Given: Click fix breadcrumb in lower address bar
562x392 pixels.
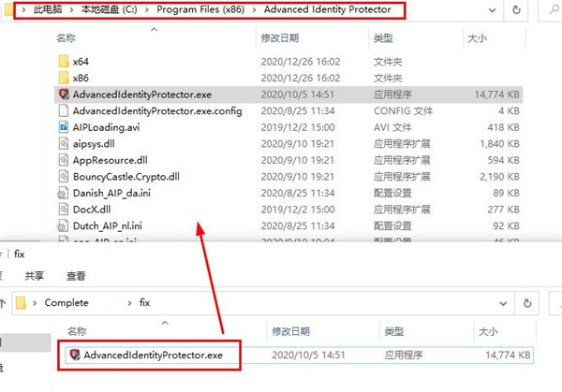Looking at the screenshot, I should [x=144, y=303].
